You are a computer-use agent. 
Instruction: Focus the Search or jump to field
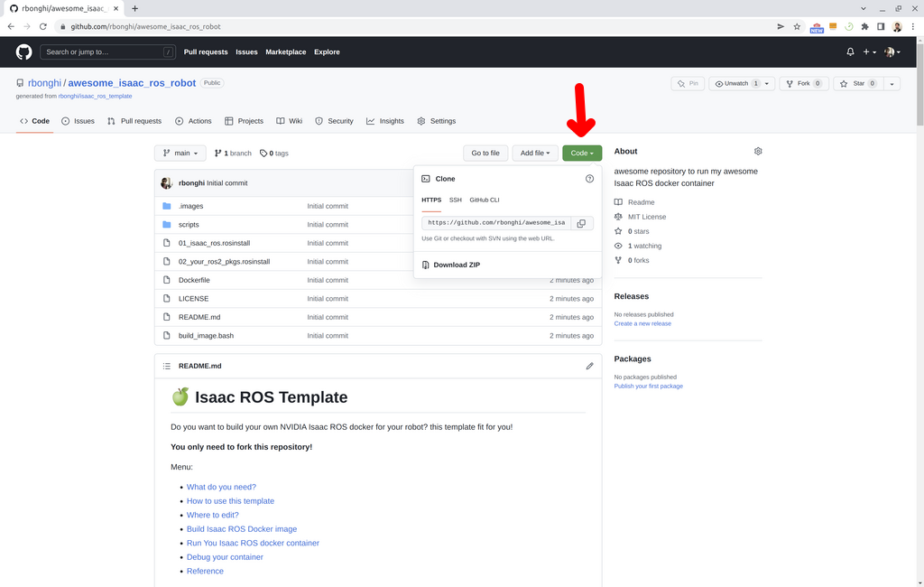tap(108, 51)
